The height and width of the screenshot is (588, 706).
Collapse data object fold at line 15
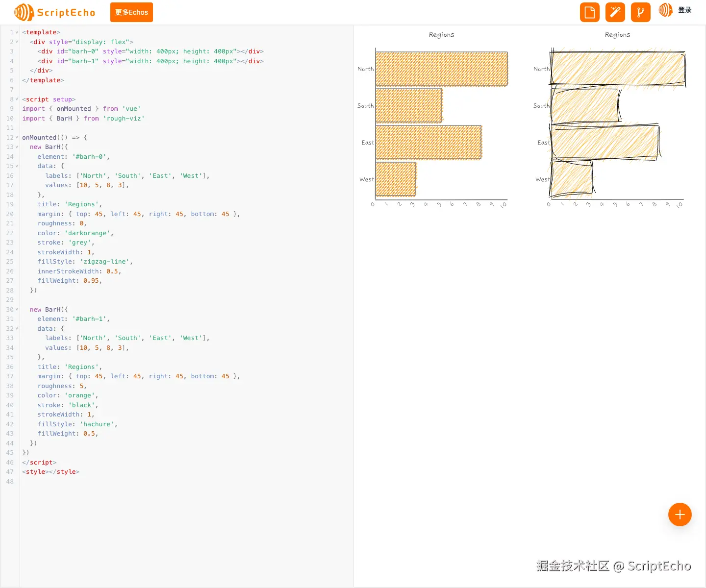point(17,166)
